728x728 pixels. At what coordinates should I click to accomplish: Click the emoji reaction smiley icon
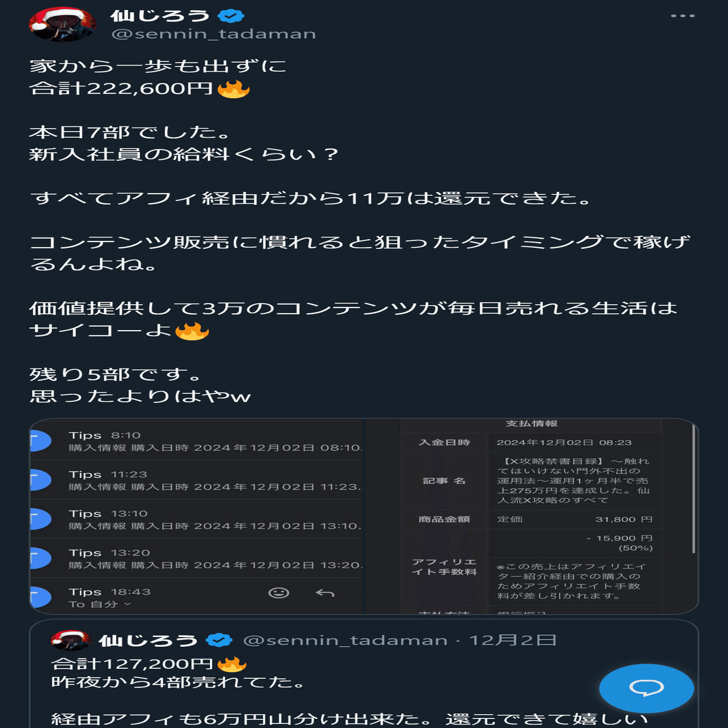(279, 593)
